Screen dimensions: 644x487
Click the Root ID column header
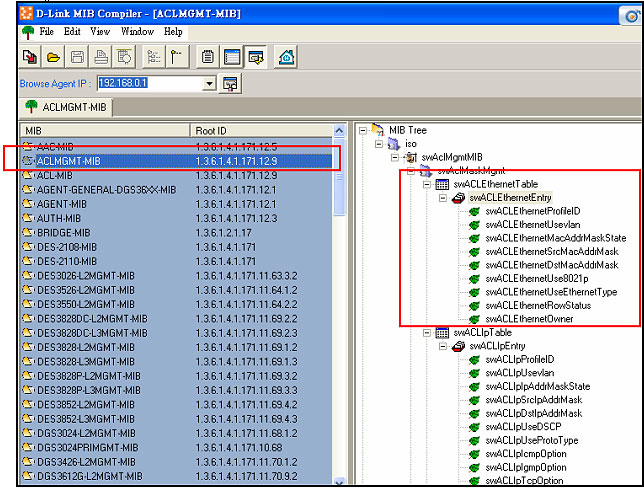pyautogui.click(x=260, y=130)
